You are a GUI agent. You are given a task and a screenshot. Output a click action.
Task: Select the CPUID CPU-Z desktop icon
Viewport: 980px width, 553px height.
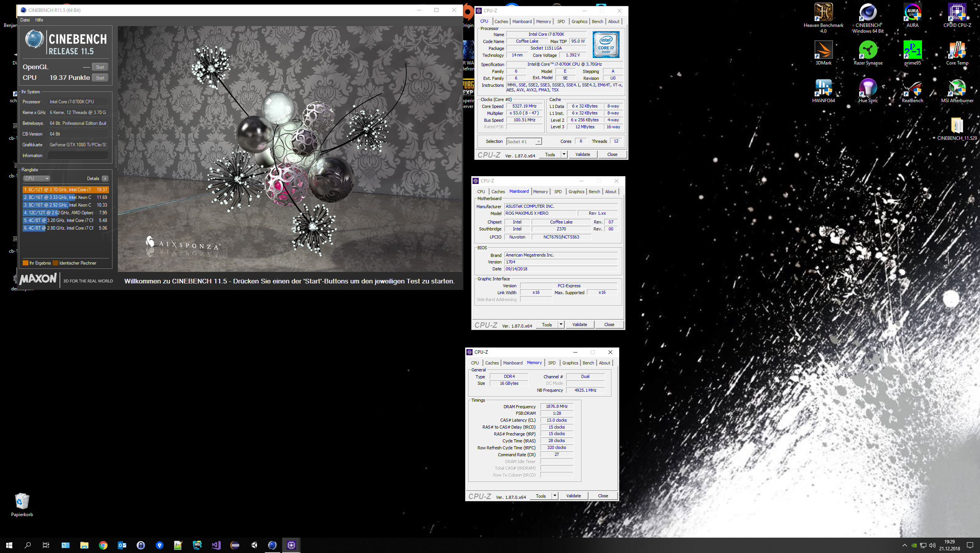pos(957,15)
